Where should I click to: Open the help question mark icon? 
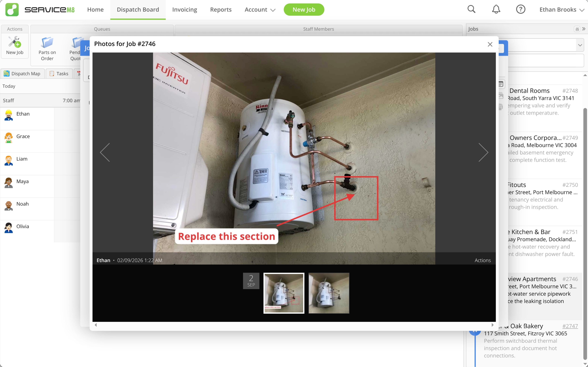(521, 9)
